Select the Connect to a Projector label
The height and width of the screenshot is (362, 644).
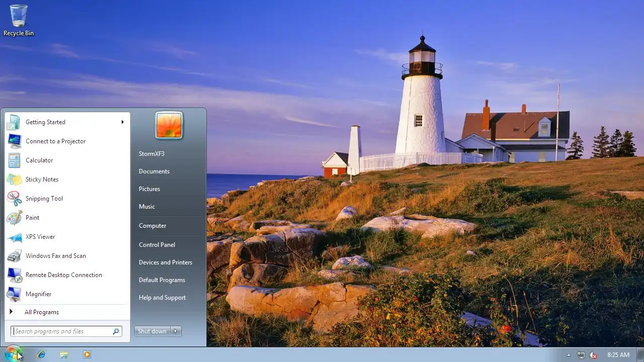pos(56,141)
